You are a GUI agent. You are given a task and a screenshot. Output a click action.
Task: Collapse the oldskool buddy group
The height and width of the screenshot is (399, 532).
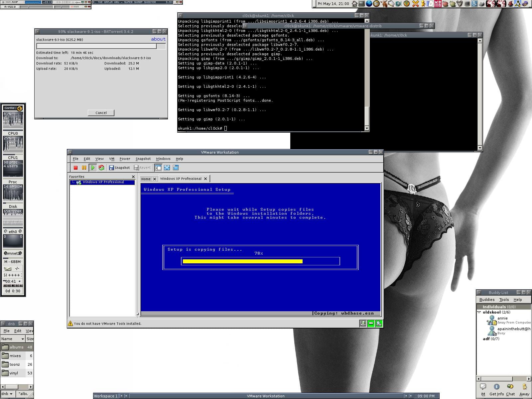pos(479,312)
